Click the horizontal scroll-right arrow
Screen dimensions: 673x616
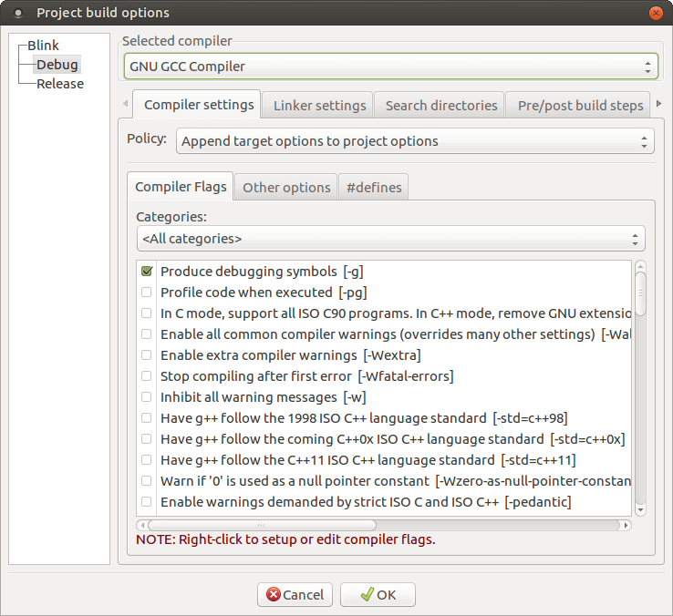pyautogui.click(x=626, y=525)
